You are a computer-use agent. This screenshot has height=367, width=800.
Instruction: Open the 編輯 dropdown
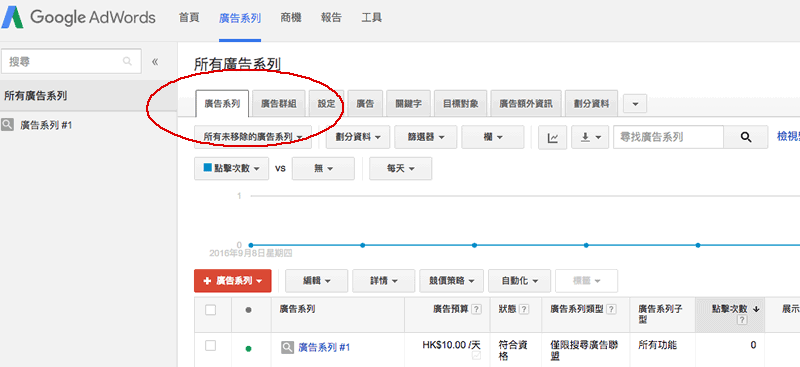point(316,281)
